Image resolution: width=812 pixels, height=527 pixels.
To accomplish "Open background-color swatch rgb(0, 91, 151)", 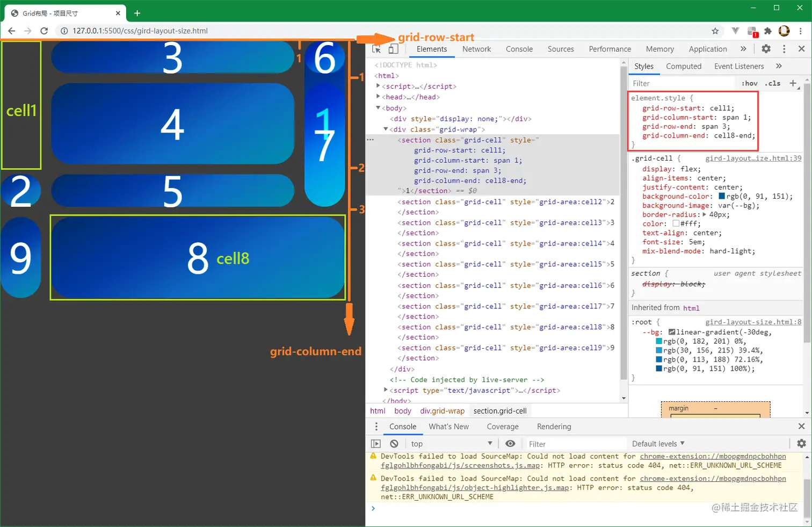I will (x=722, y=196).
